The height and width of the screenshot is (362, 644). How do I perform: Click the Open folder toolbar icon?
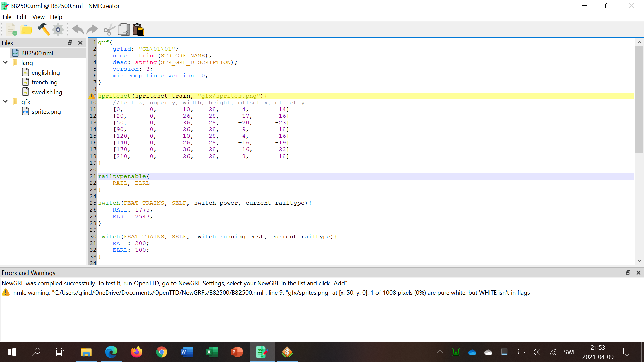pos(26,30)
